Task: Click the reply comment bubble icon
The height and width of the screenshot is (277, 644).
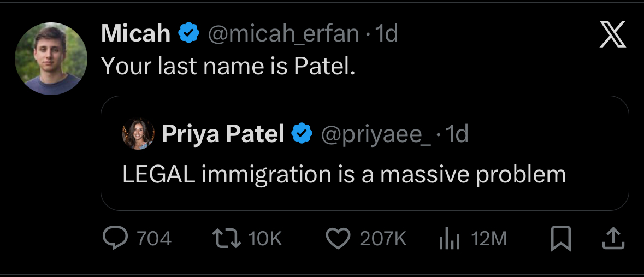Action: [115, 239]
